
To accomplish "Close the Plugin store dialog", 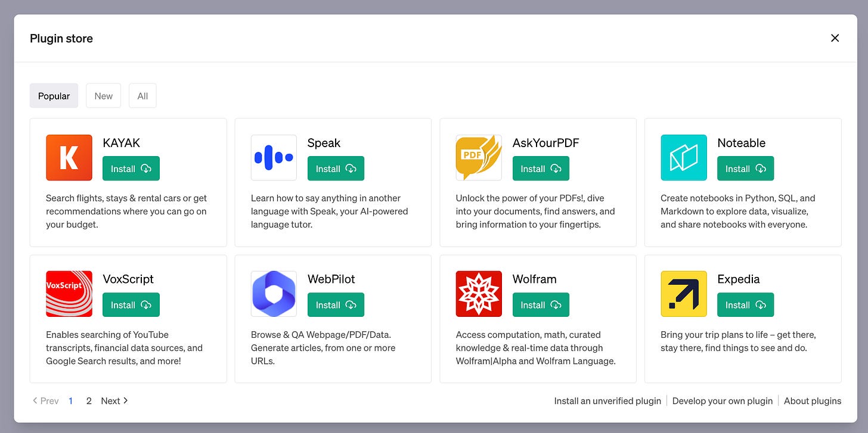I will [x=835, y=38].
